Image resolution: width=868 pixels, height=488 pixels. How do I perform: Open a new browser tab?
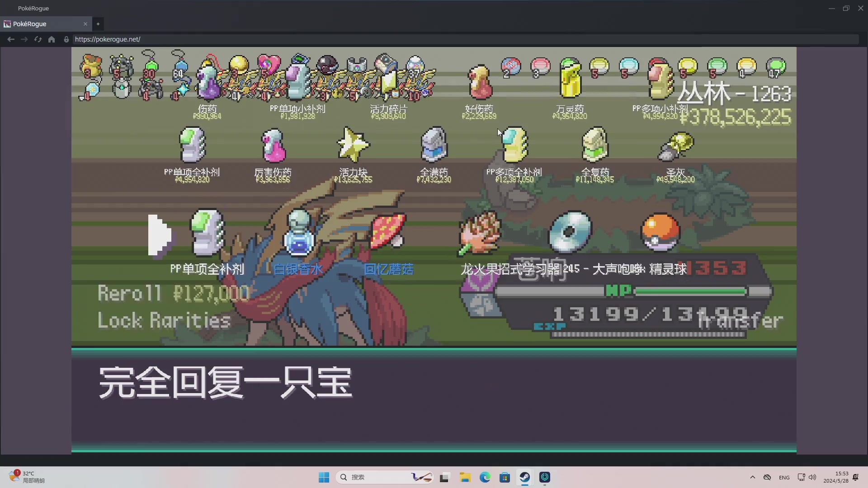pyautogui.click(x=98, y=24)
